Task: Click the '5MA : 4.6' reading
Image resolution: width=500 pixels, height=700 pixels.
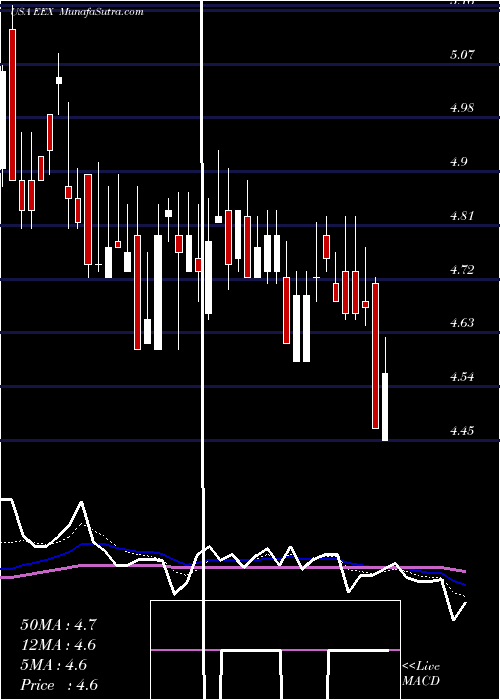Action: tap(54, 665)
